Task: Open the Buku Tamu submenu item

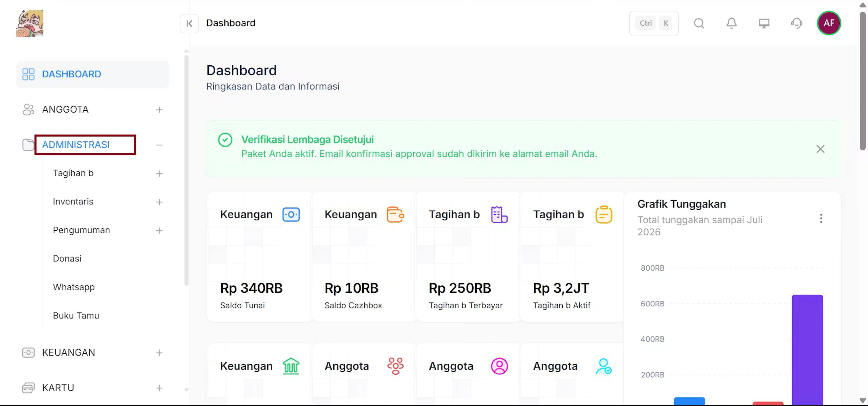Action: (x=76, y=315)
